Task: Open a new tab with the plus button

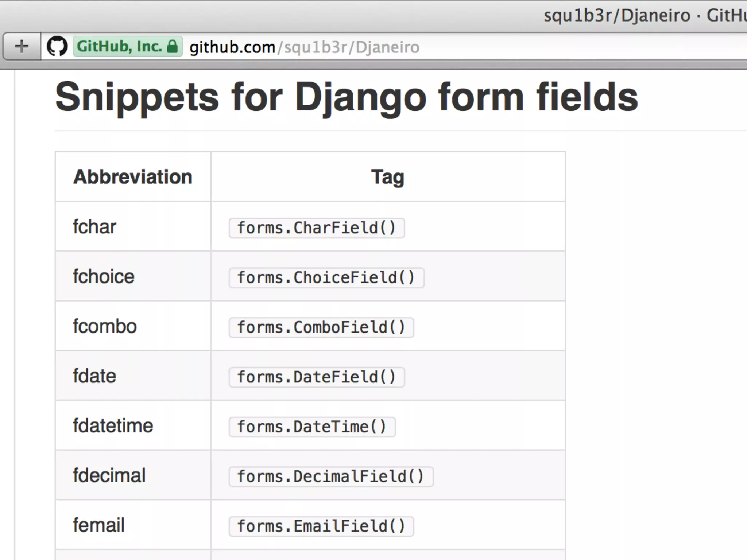Action: click(x=22, y=46)
